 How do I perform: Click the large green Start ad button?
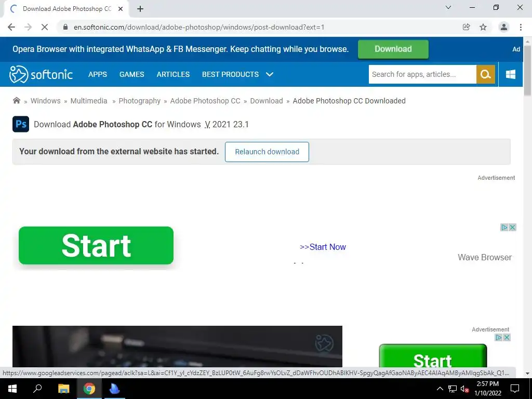click(96, 245)
